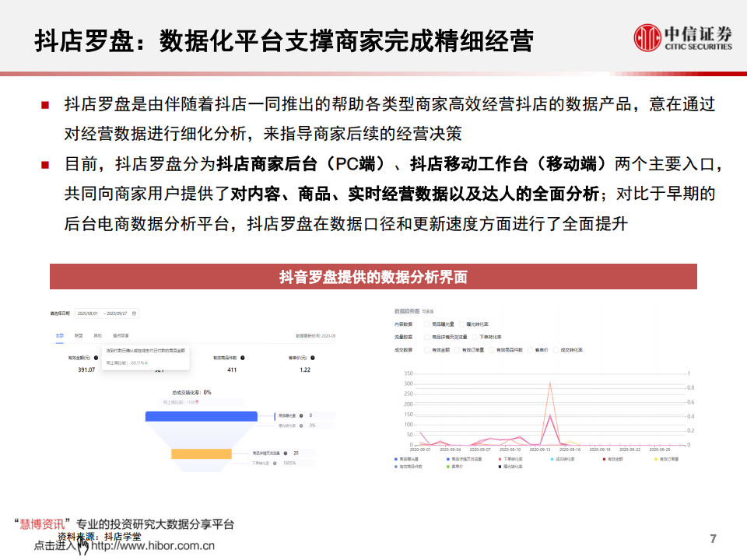Viewport: 747px width, 560px height.
Task: Click info icon next to funnel 商品曝光量
Action: 301,415
